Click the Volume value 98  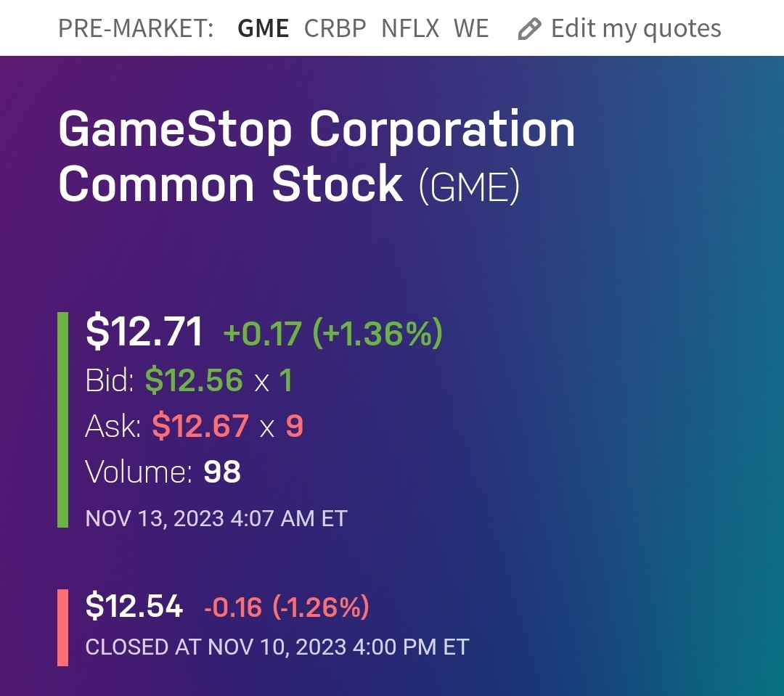coord(222,472)
